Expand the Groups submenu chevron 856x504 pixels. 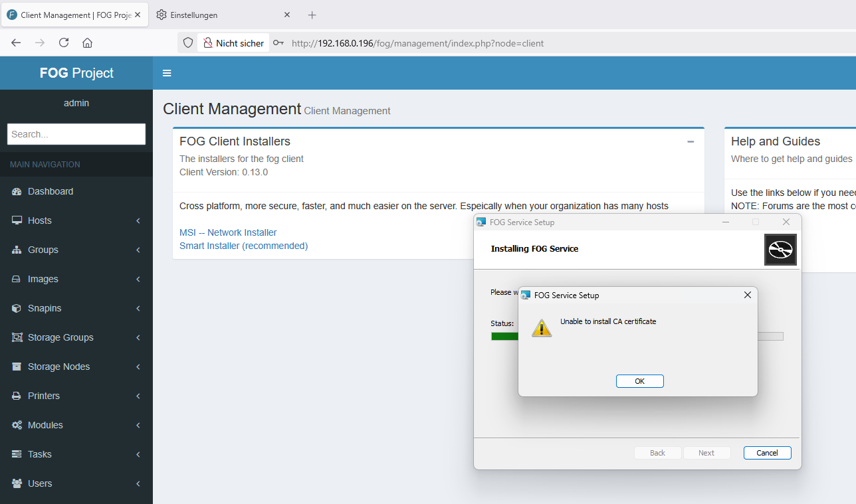138,250
